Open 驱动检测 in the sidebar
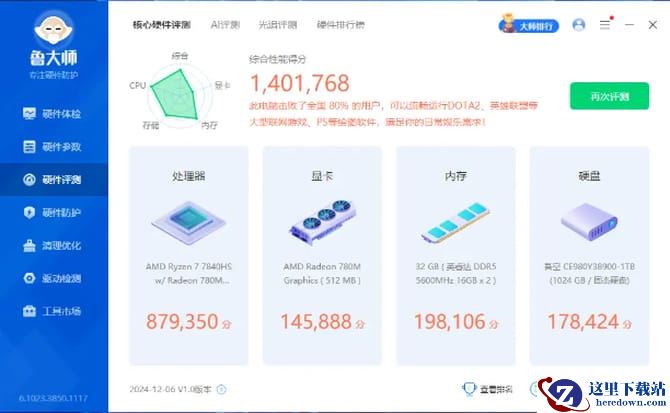Screen dimensions: 670x413 click(53, 278)
